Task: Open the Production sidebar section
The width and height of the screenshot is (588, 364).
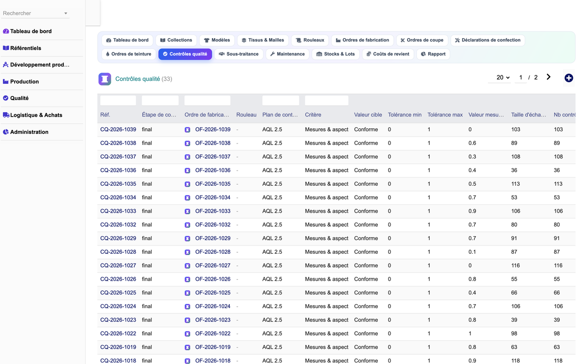Action: coord(21,82)
